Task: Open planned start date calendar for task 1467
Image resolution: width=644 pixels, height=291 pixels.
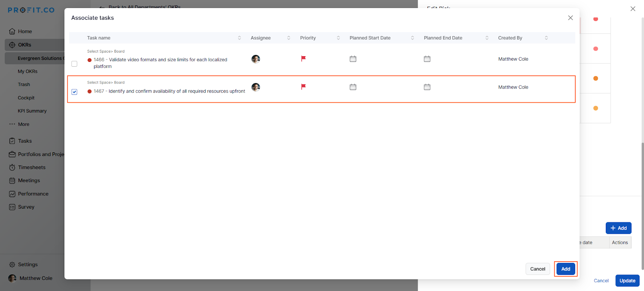Action: pyautogui.click(x=353, y=87)
